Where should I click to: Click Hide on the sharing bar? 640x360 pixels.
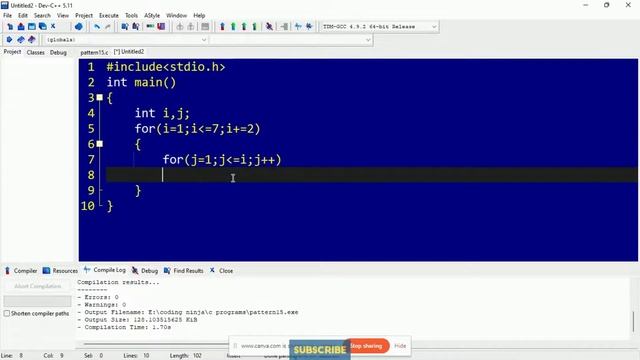point(400,346)
